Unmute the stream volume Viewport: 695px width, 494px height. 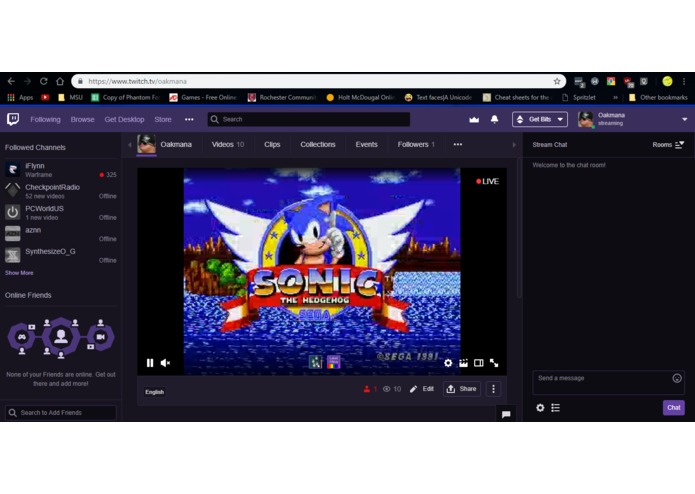tap(165, 363)
